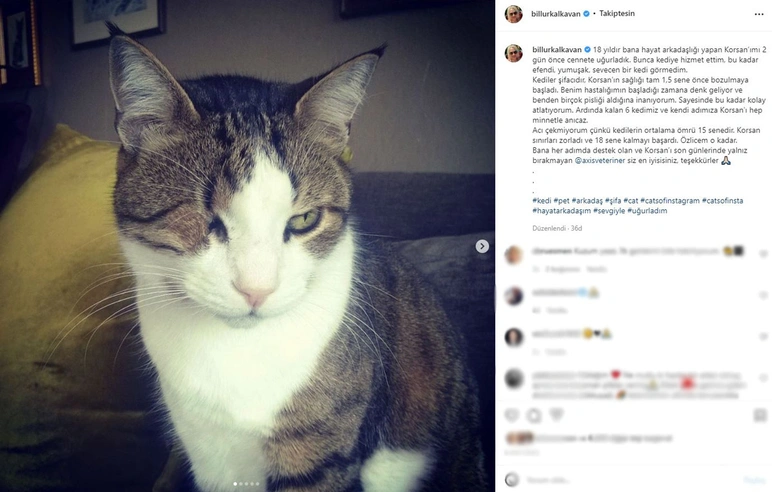Open the emoji picker beside the comment field
Image resolution: width=772 pixels, height=492 pixels.
point(512,479)
